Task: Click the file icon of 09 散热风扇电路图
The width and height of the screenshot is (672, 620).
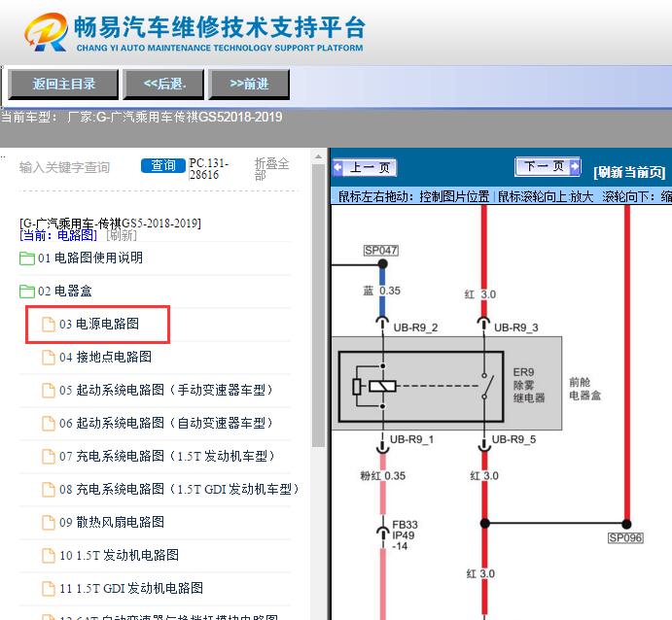Action: (x=49, y=523)
